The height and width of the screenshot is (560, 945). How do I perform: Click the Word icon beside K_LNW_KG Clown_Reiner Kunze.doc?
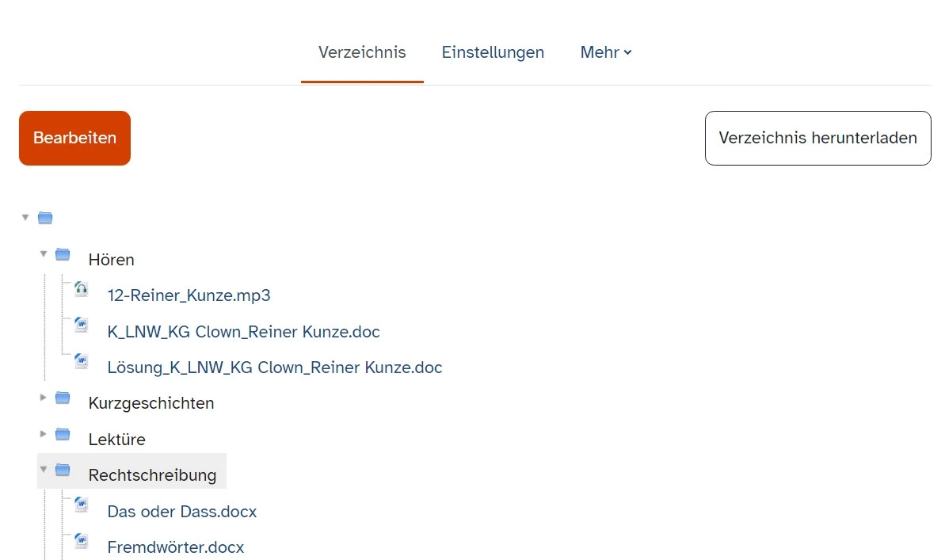[82, 325]
